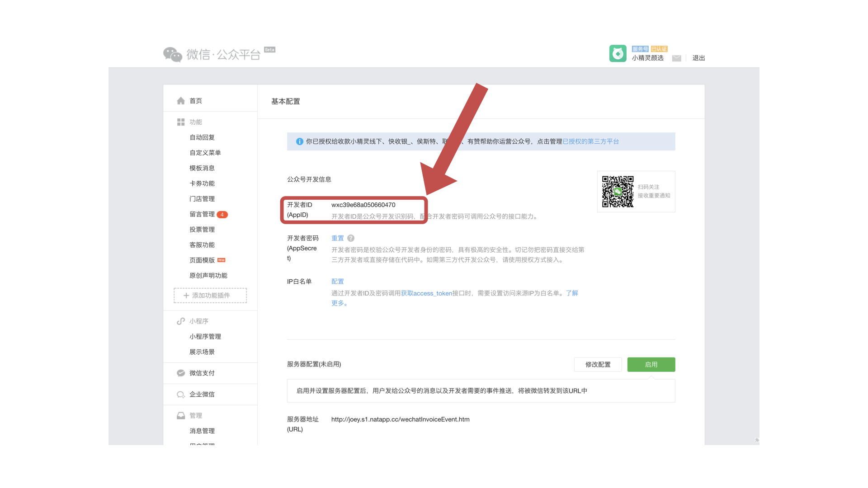Click 配置 for IP白名单

point(337,282)
